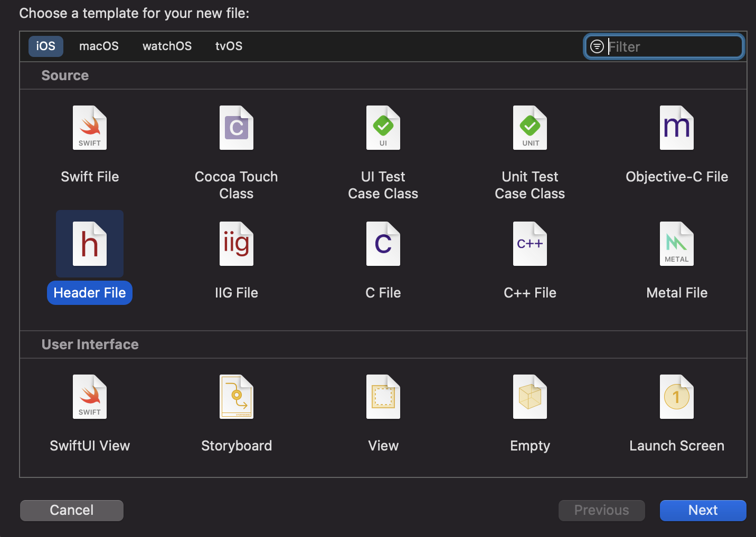The height and width of the screenshot is (537, 756).
Task: Click the Next button
Action: pos(703,510)
